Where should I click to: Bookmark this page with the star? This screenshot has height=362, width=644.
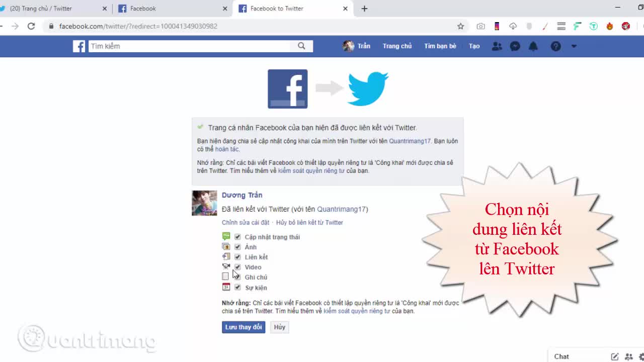460,26
